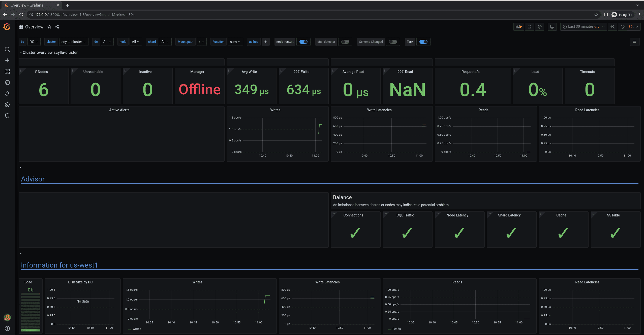Add an ad hoc filter
The width and height of the screenshot is (644, 335).
coord(266,42)
